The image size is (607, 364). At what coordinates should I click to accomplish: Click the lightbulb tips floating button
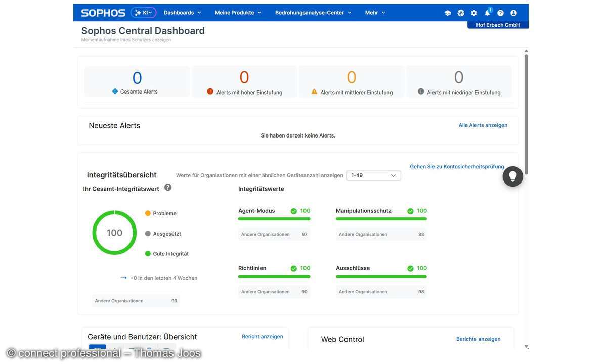(x=513, y=176)
